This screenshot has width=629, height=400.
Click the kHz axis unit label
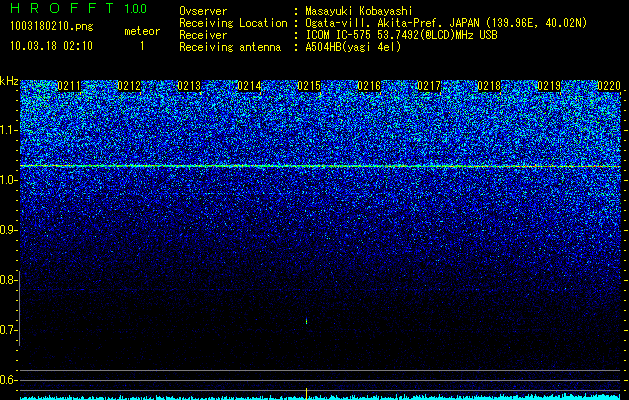(9, 81)
